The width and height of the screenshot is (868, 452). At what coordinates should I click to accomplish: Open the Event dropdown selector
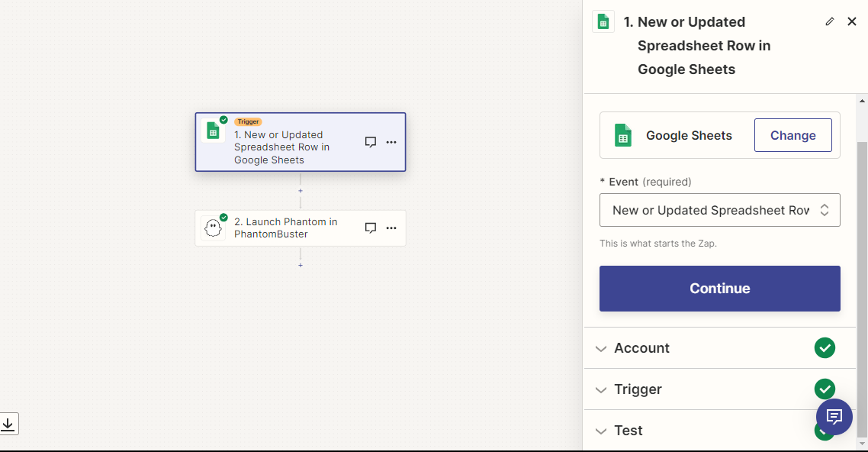719,210
